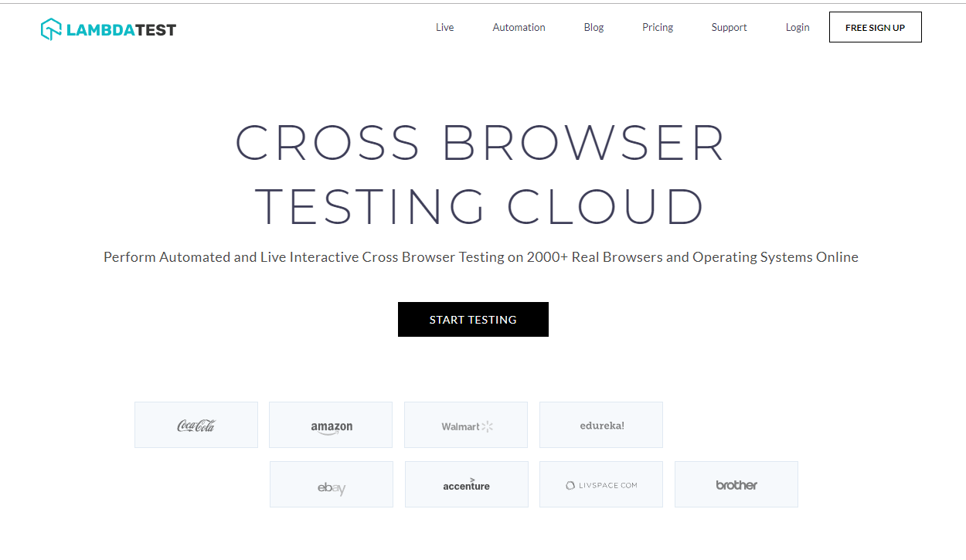Select the Walmart logo card

click(x=466, y=425)
